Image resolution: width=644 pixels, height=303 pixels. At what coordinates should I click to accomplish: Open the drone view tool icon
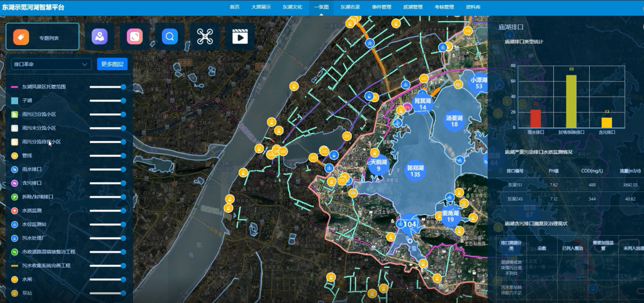[205, 36]
